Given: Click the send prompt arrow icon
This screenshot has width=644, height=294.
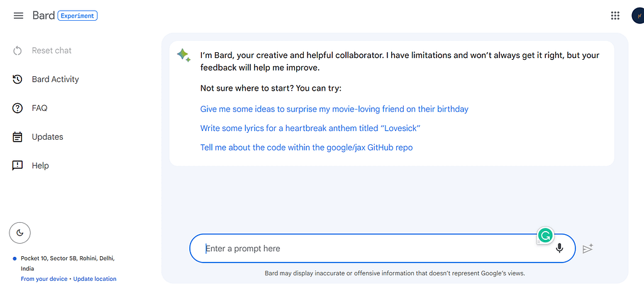Looking at the screenshot, I should coord(588,249).
